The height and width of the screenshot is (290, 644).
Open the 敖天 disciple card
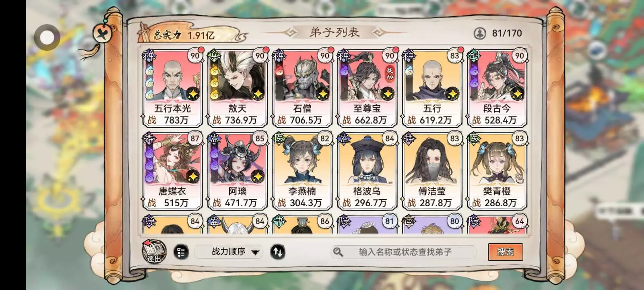(237, 88)
